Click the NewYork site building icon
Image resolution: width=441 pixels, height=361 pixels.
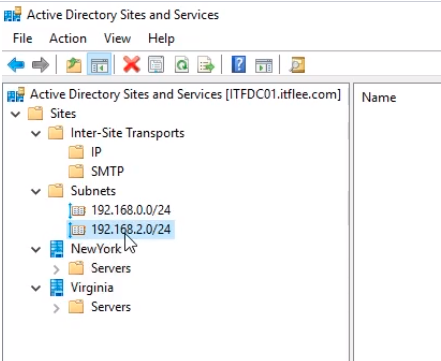click(57, 249)
